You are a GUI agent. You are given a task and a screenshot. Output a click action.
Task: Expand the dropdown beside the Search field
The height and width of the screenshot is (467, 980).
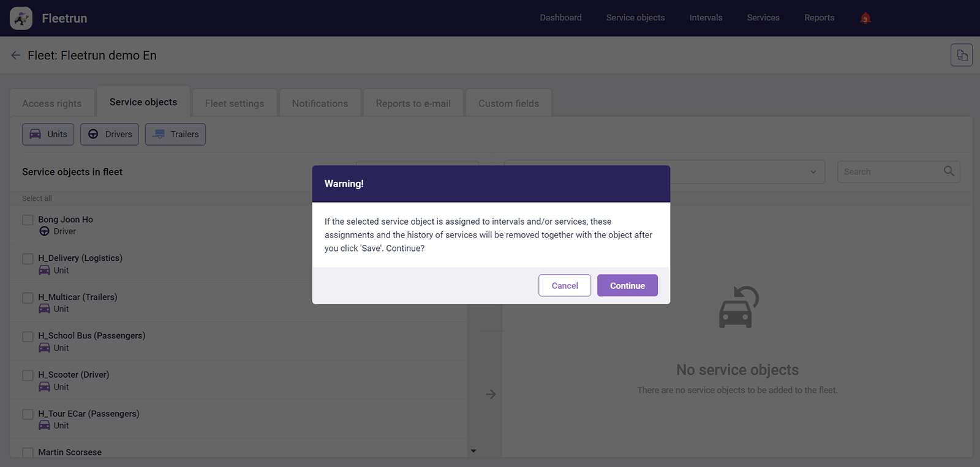pyautogui.click(x=813, y=172)
